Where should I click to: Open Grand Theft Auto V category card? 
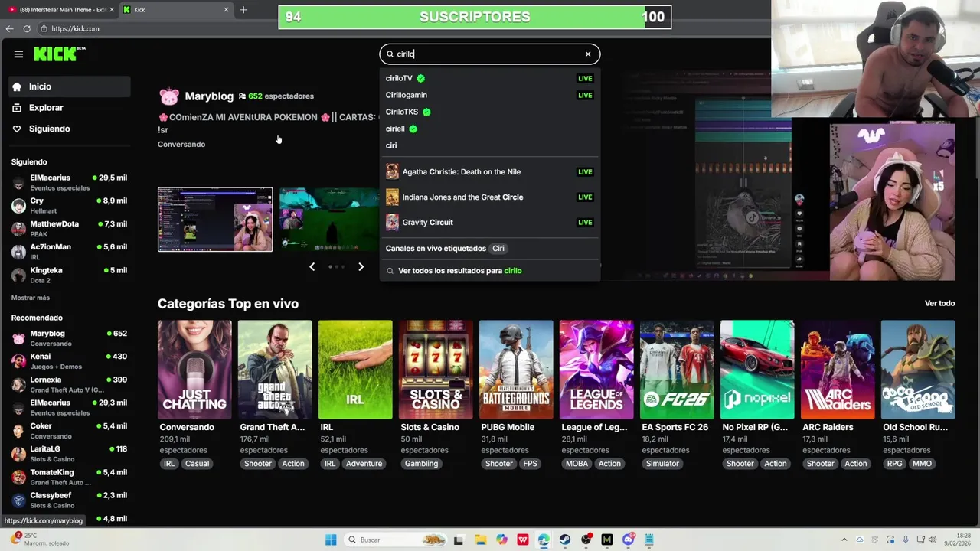[x=275, y=370]
